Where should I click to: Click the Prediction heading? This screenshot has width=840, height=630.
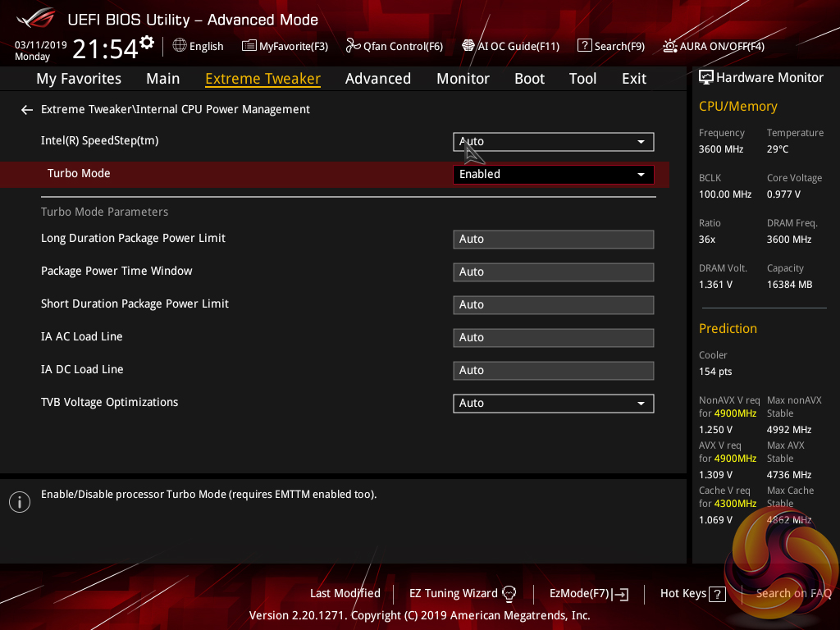click(728, 328)
